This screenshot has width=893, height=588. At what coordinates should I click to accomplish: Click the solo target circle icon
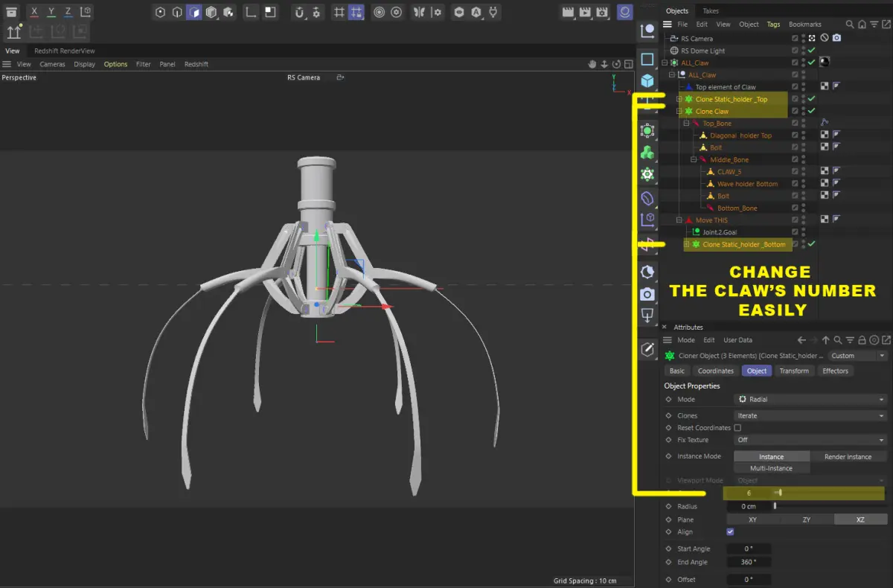380,12
